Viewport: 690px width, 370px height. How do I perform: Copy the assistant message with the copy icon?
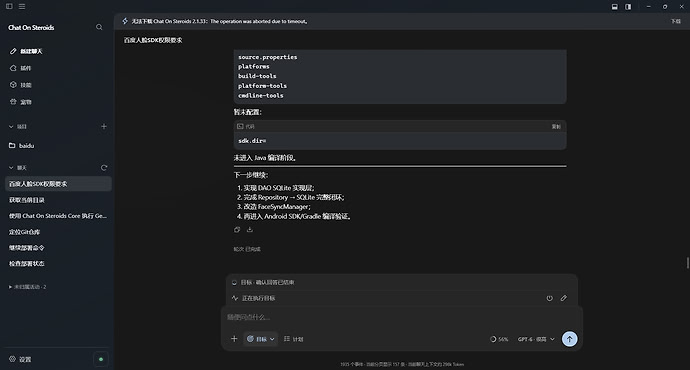[237, 230]
